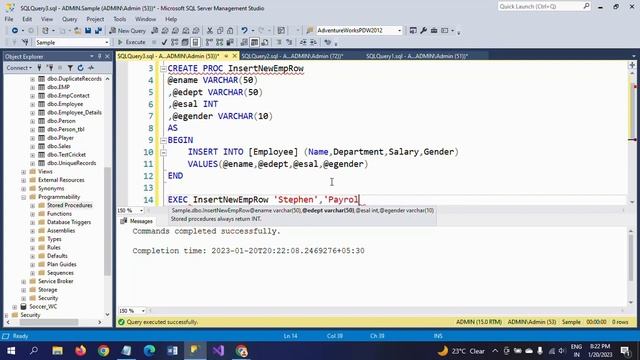The height and width of the screenshot is (360, 640).
Task: Expand the Stored Procedures folder node
Action: click(x=32, y=206)
